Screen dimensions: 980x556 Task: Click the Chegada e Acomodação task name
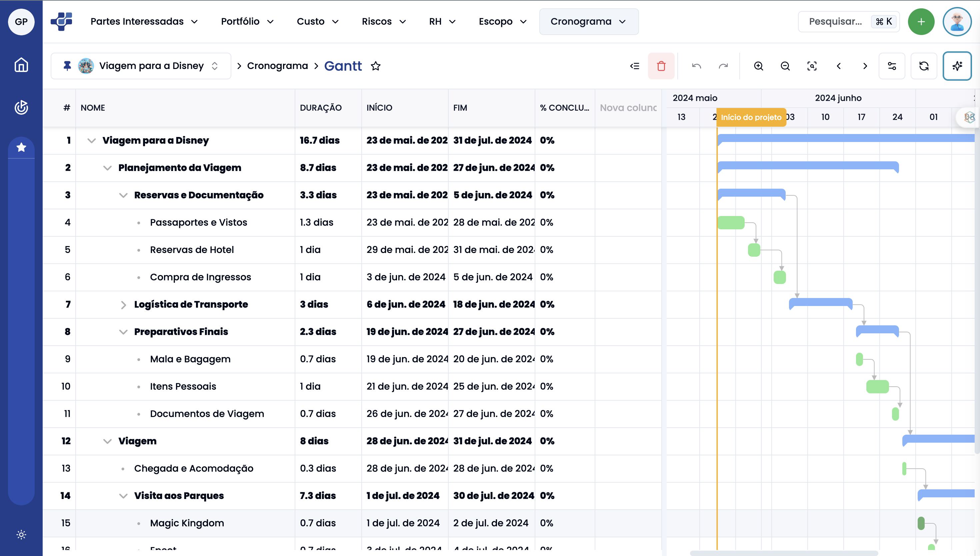coord(194,468)
